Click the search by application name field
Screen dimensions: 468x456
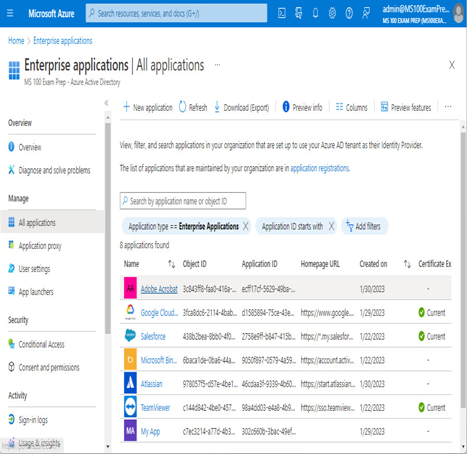[183, 201]
